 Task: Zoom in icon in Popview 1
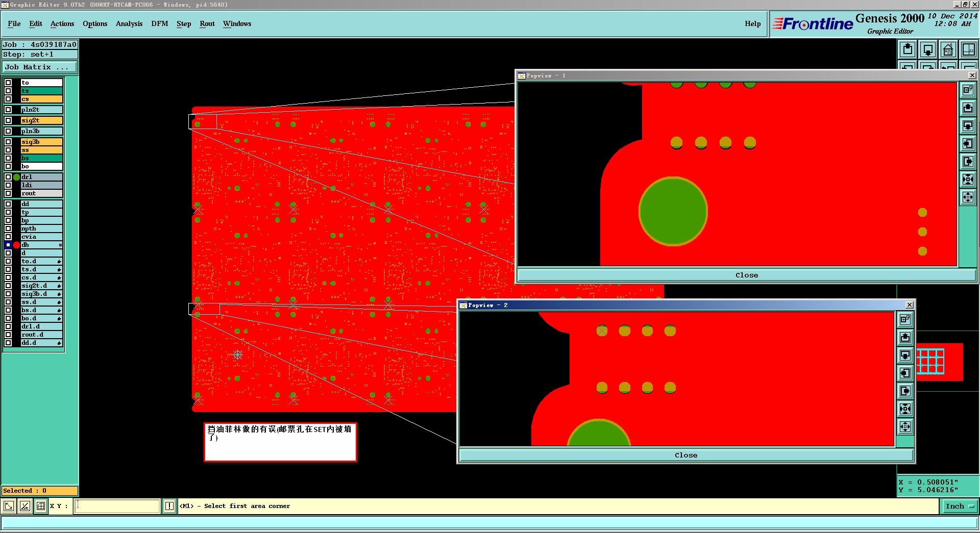(x=968, y=180)
